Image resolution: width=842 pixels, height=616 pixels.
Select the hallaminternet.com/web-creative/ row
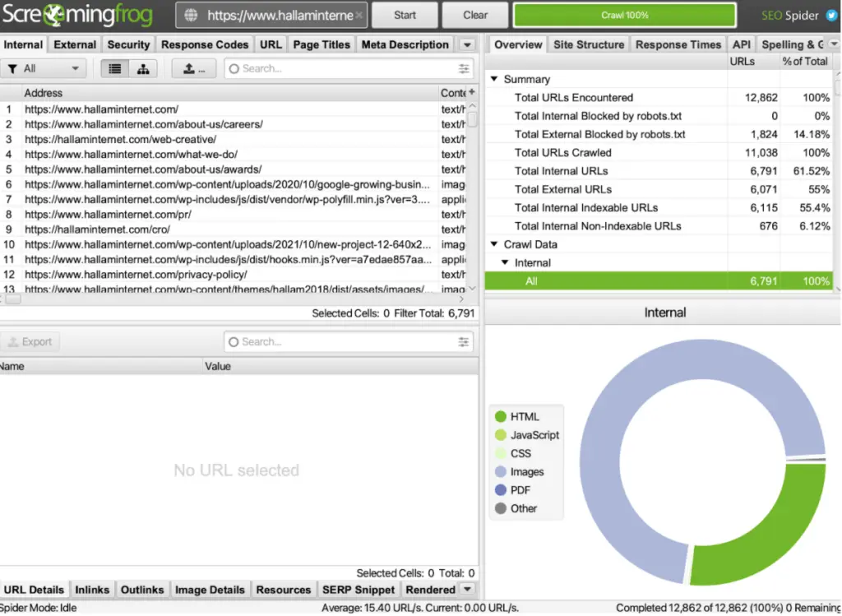tap(233, 139)
